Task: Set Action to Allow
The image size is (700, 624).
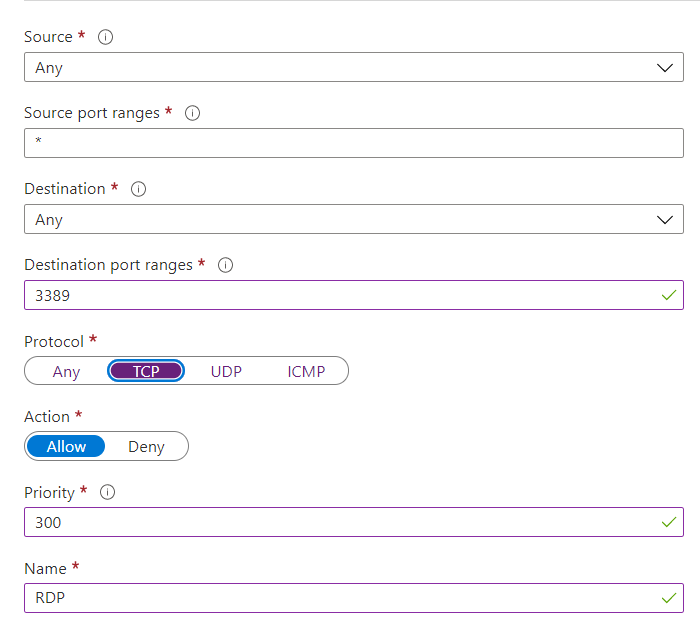Action: click(x=66, y=446)
